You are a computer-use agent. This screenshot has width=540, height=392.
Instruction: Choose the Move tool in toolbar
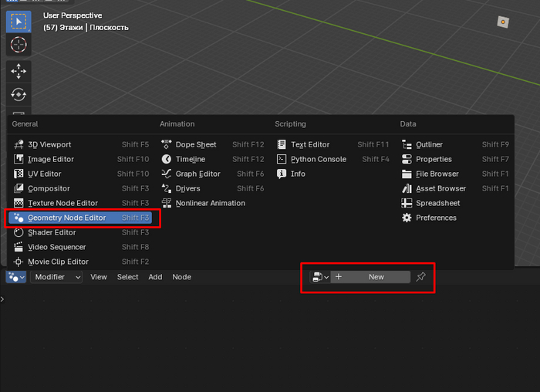[19, 71]
